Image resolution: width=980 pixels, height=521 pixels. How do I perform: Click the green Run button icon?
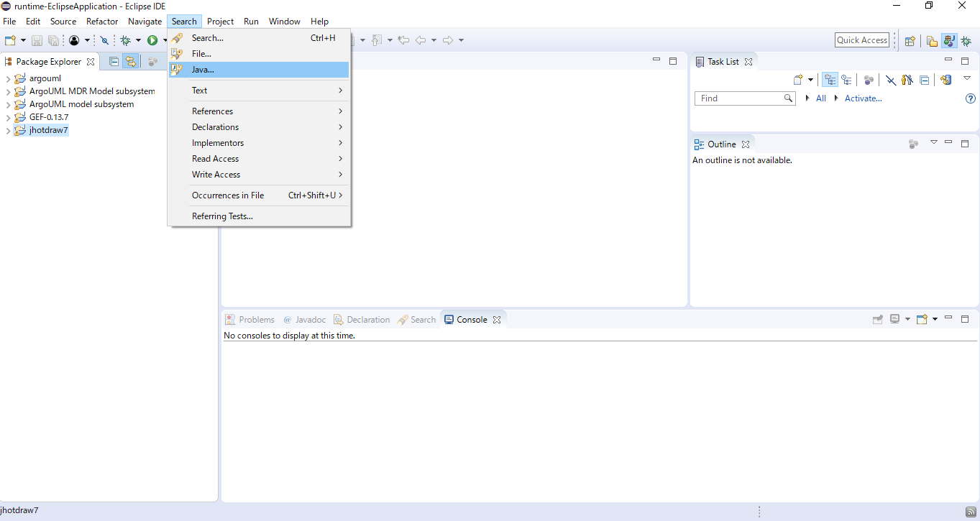pos(152,40)
